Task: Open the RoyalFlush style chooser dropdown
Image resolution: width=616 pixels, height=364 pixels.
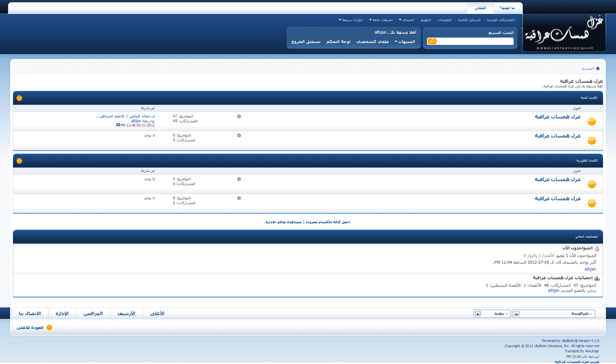Action: coord(554,314)
